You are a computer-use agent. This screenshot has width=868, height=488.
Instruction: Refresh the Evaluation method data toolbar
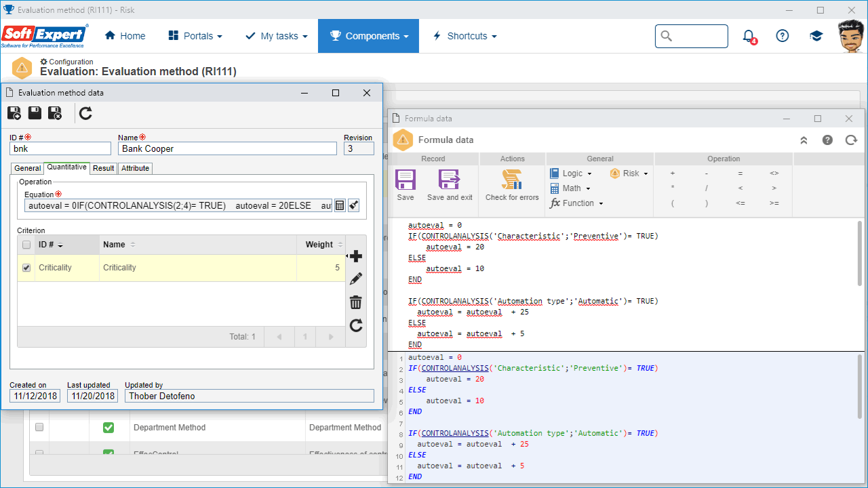pos(85,113)
